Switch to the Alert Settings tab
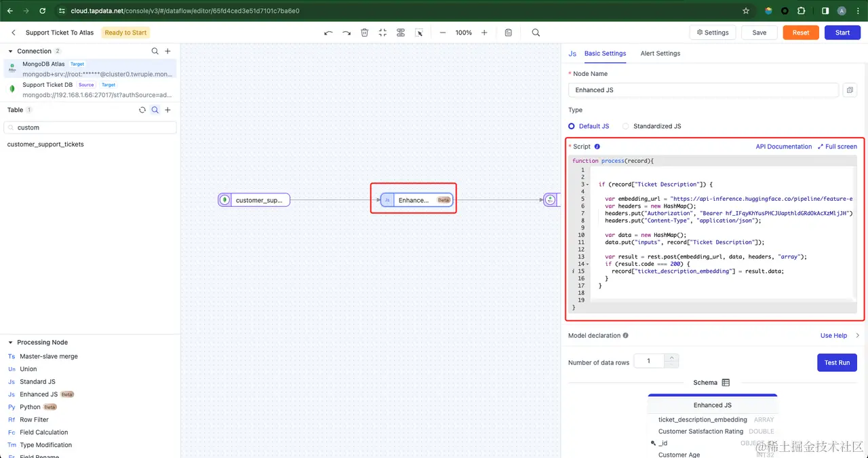868x458 pixels. [x=660, y=54]
